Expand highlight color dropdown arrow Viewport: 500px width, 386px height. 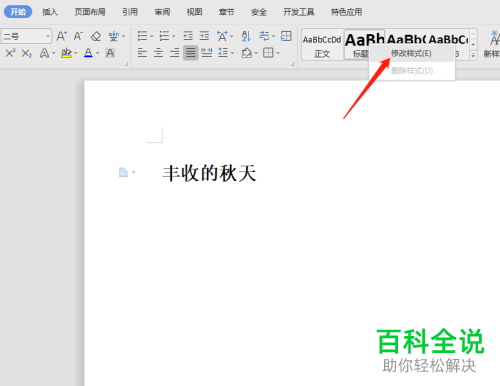(x=76, y=53)
